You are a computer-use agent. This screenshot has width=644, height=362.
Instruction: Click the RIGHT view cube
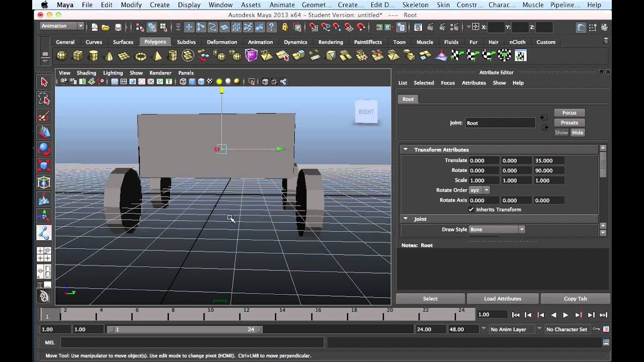[366, 112]
